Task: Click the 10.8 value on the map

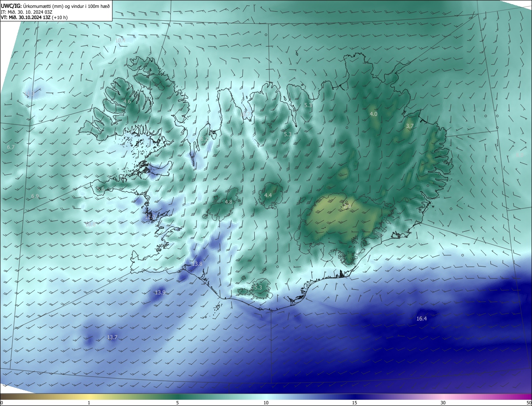Action: point(91,225)
